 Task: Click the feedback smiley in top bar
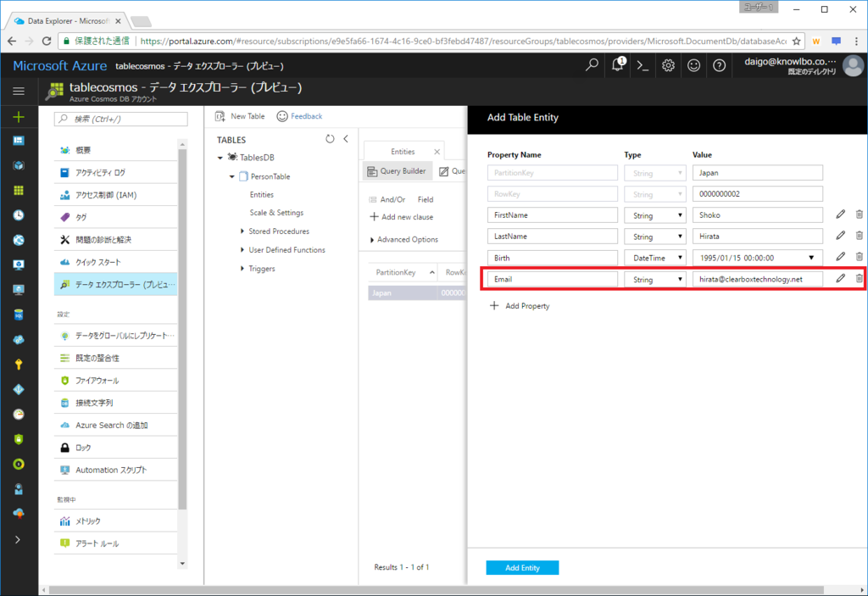pos(693,65)
